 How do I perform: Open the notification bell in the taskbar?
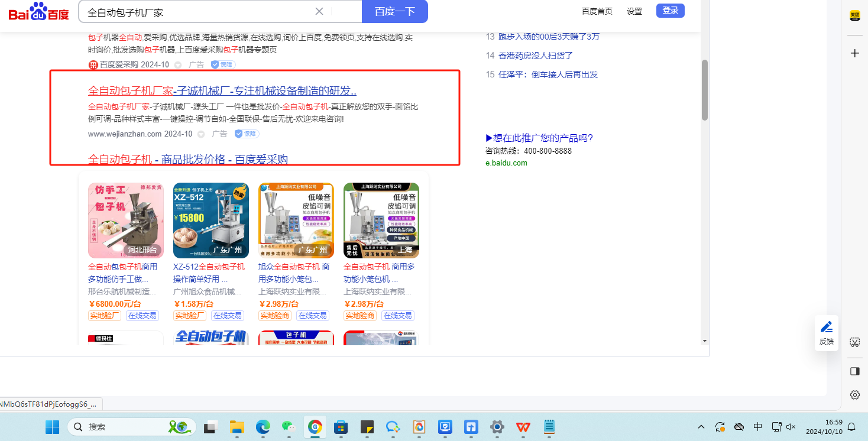[851, 427]
